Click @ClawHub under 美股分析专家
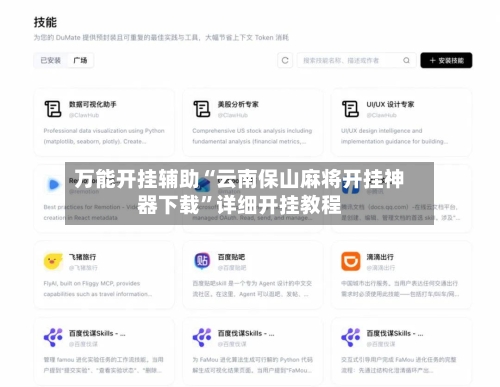500x387 pixels. click(233, 115)
